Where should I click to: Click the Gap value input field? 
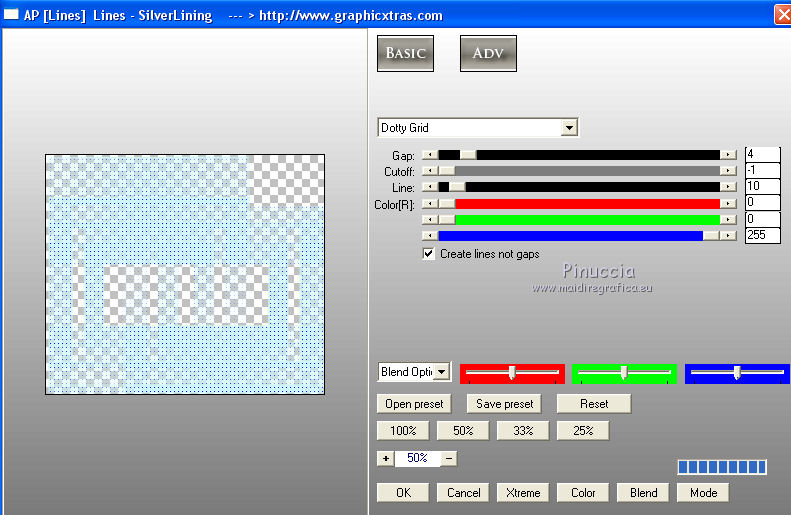[762, 154]
